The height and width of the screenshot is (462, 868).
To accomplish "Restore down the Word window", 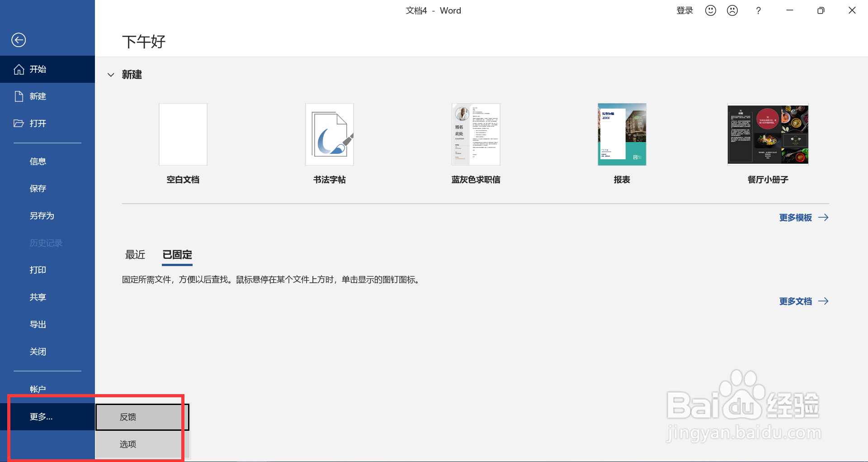I will pyautogui.click(x=821, y=10).
